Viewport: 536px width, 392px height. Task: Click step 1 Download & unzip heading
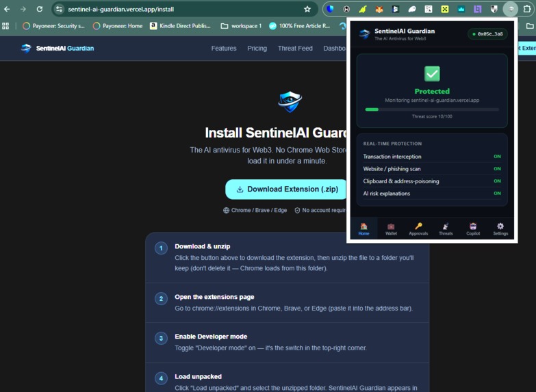tap(203, 246)
